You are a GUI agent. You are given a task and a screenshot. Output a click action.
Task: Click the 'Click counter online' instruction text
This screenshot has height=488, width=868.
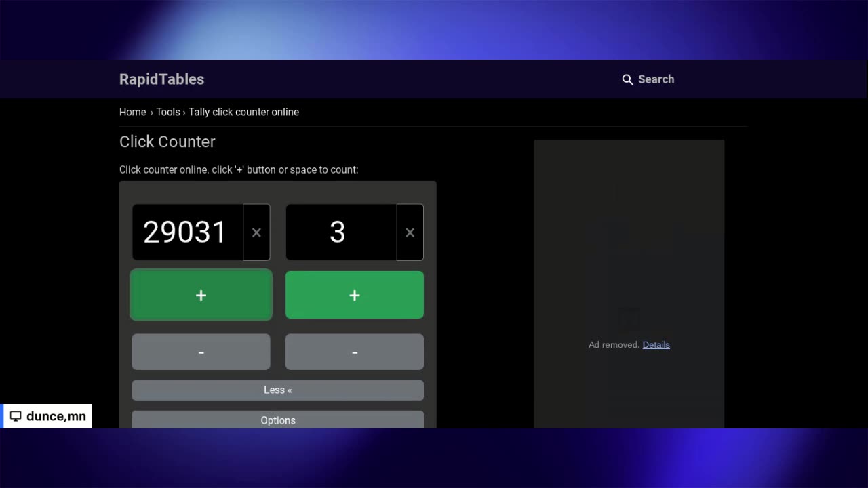click(x=239, y=169)
